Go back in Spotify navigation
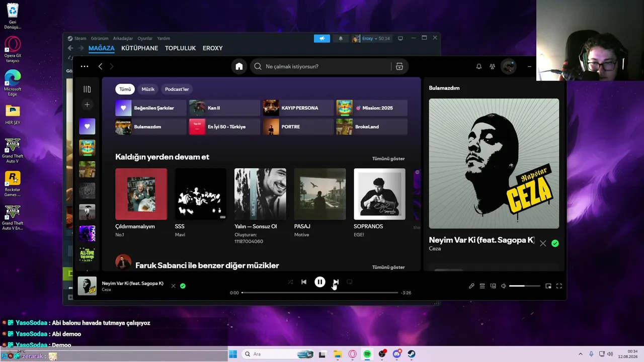 pos(101,66)
